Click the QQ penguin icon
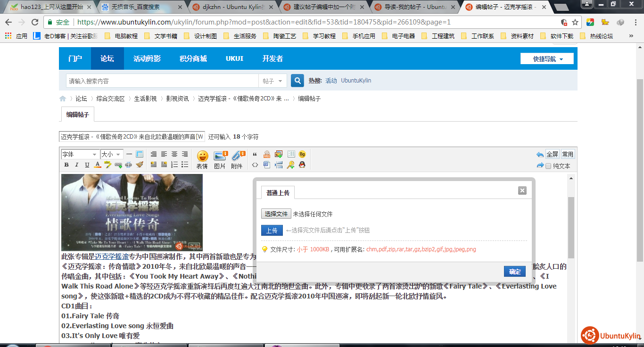The image size is (644, 347). tap(302, 165)
